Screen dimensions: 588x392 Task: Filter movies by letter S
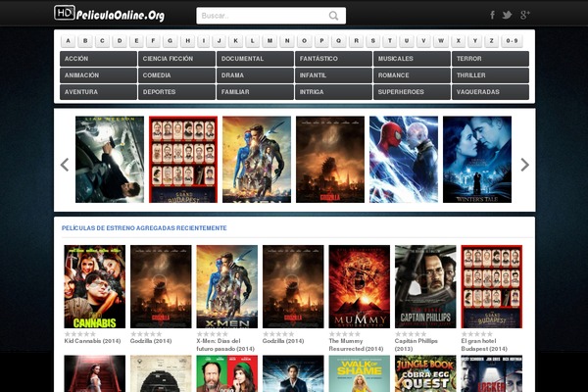372,41
